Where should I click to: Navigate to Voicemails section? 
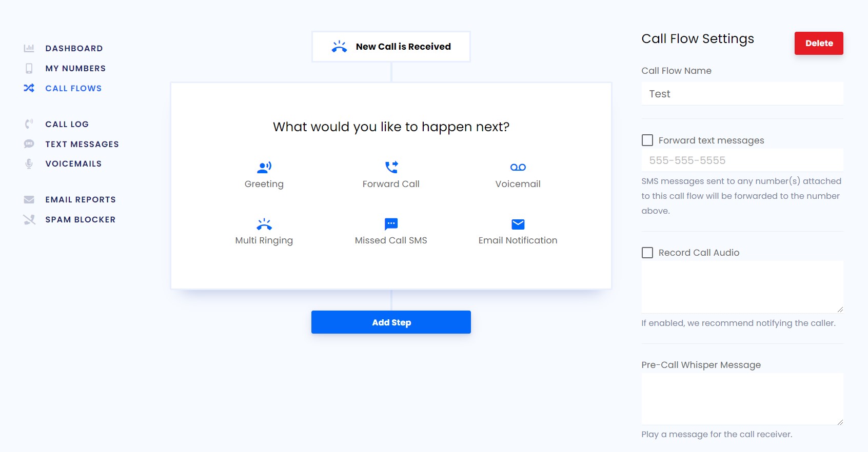73,164
